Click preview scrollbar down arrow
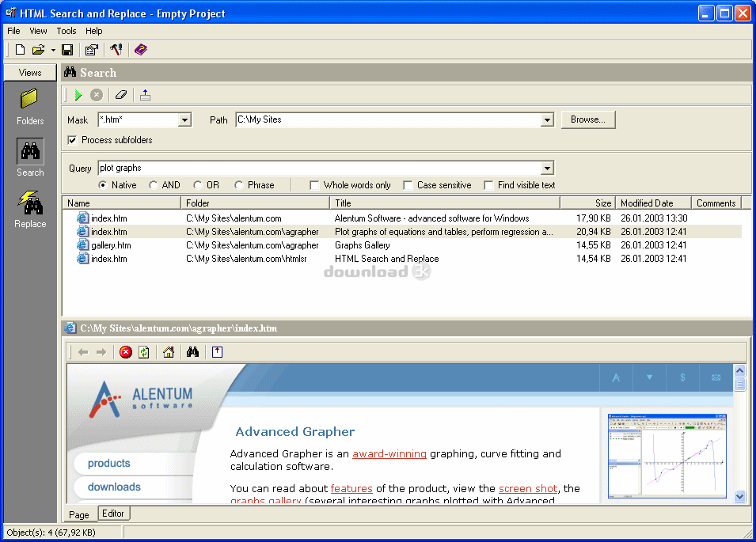The height and width of the screenshot is (542, 756). pos(739,496)
